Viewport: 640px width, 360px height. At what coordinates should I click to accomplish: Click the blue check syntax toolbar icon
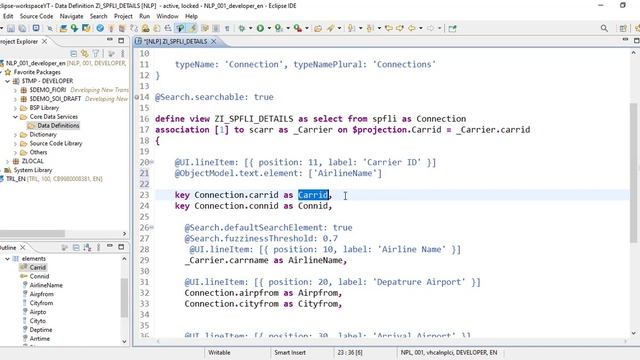click(100, 28)
